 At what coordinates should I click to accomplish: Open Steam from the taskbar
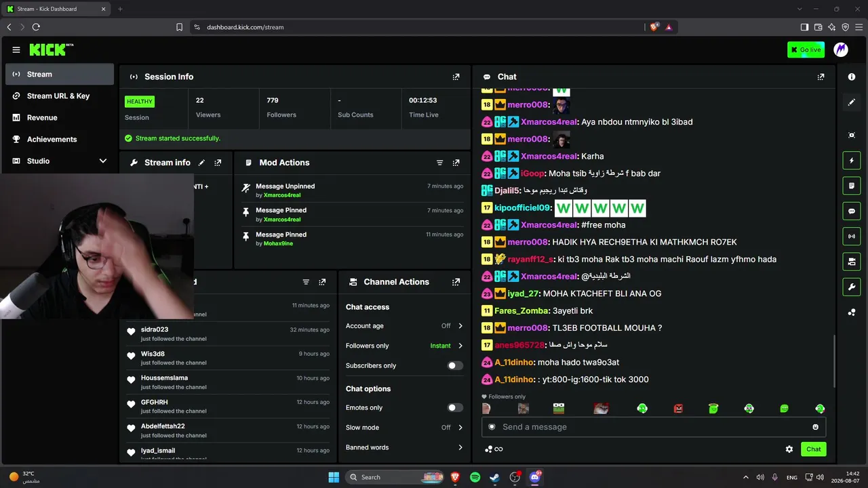click(x=495, y=477)
